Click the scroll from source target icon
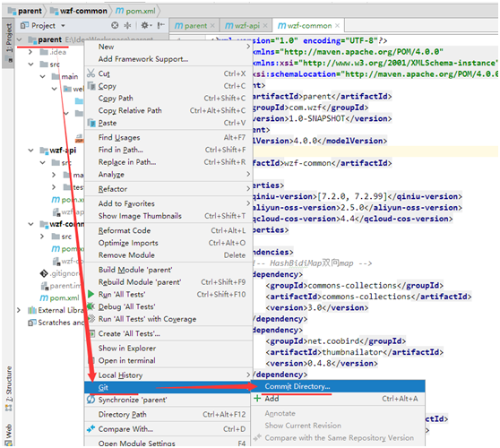500x448 pixels. 115,25
